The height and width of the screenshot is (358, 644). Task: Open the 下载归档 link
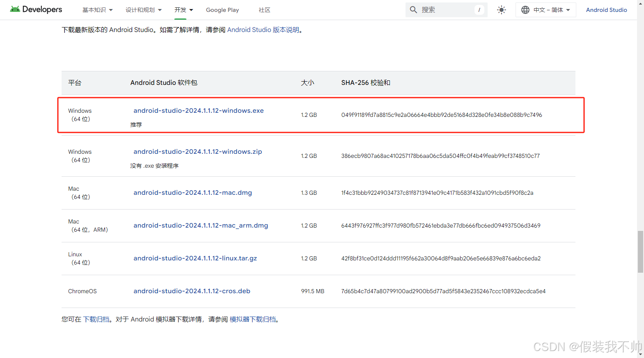pyautogui.click(x=96, y=319)
